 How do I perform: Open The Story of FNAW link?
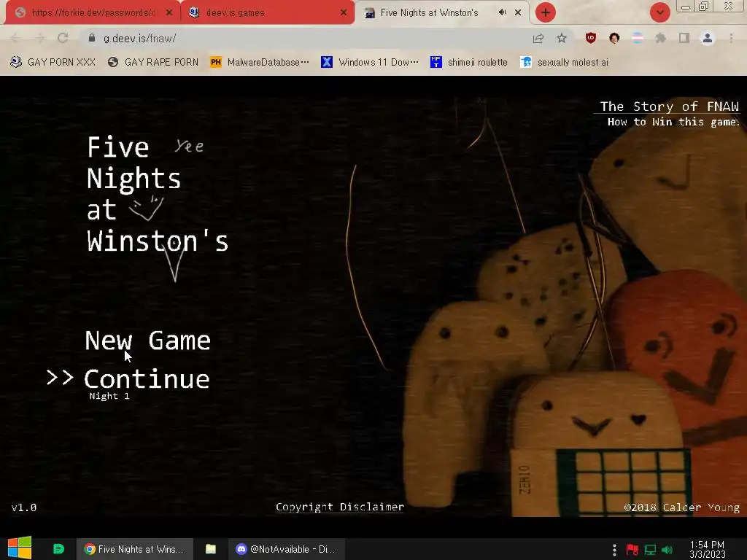(x=670, y=106)
